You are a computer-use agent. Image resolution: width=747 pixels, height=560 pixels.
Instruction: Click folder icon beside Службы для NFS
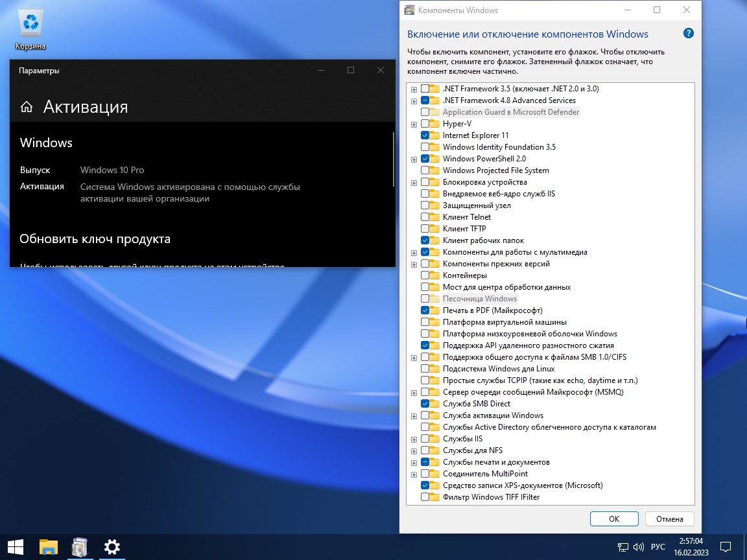coord(434,450)
